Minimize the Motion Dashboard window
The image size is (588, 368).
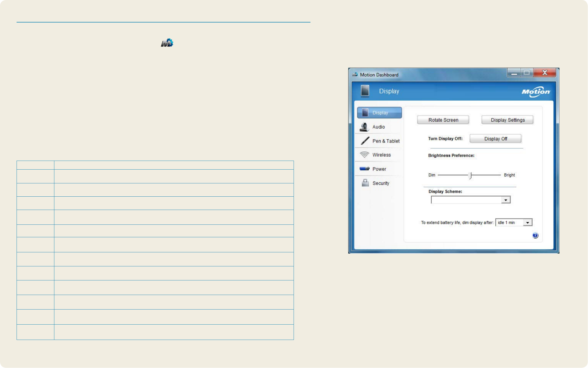coord(514,73)
